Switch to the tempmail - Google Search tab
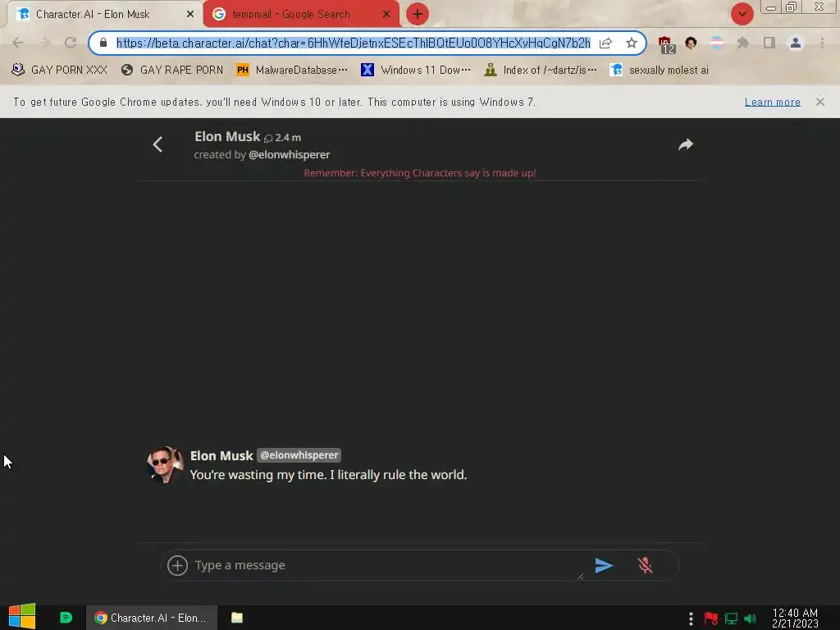Image resolution: width=840 pixels, height=630 pixels. [300, 15]
